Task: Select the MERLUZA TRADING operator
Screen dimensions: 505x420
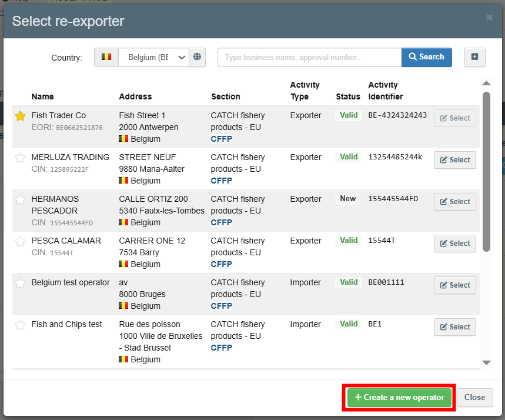Action: tap(454, 160)
